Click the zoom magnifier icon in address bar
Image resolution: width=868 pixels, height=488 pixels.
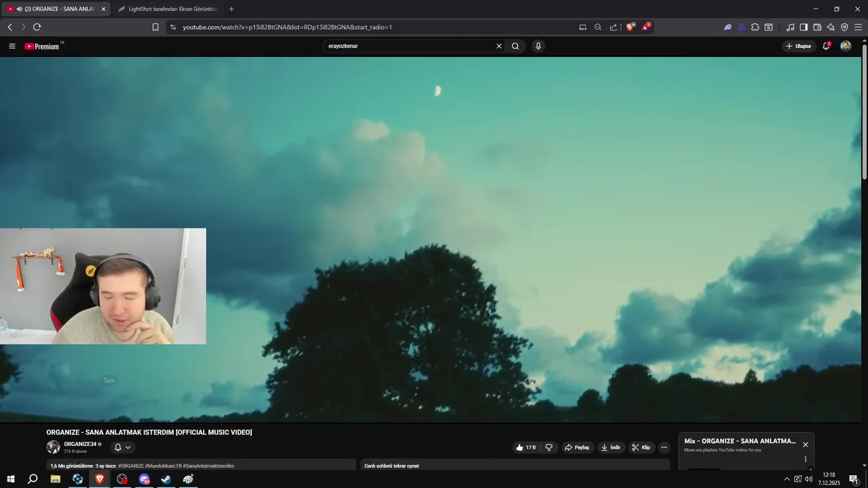tap(598, 27)
